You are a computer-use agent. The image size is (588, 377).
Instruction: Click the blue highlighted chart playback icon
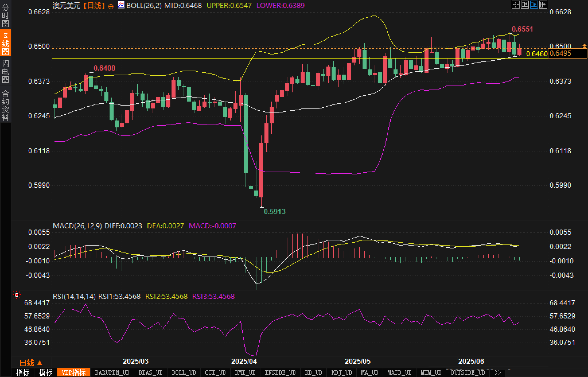(534, 5)
